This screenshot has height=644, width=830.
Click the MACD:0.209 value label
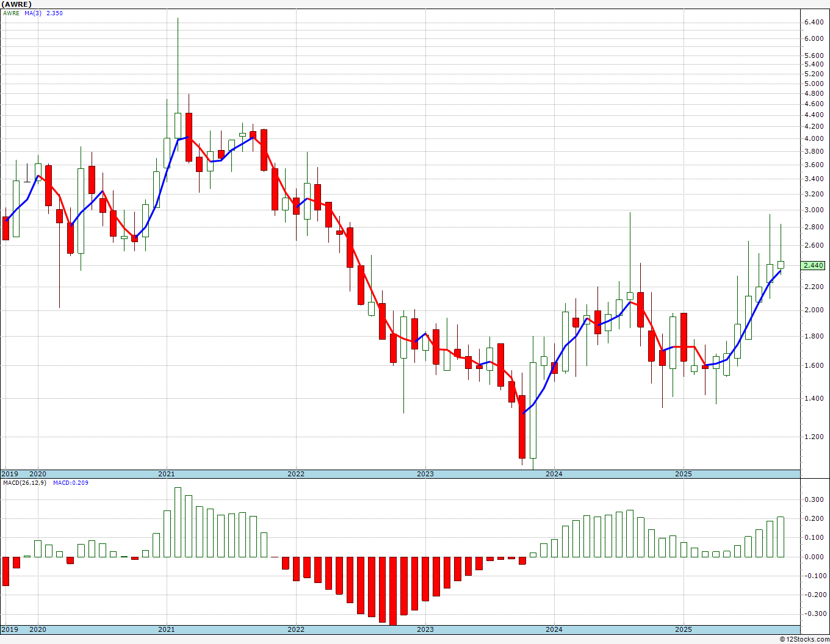point(70,482)
